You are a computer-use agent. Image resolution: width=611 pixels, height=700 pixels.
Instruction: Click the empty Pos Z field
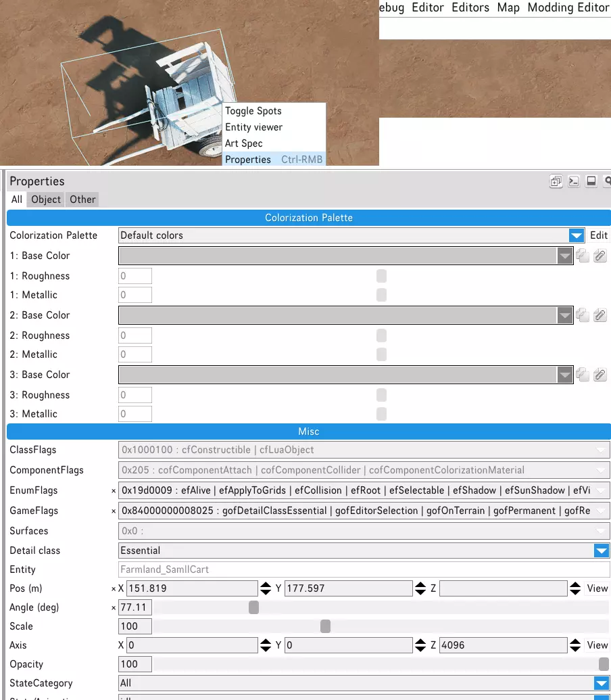[504, 588]
